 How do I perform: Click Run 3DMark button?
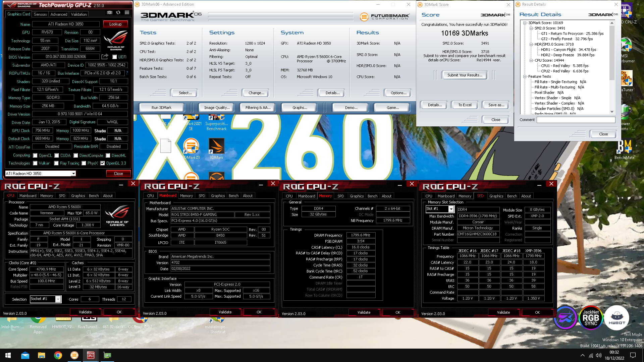click(x=161, y=108)
